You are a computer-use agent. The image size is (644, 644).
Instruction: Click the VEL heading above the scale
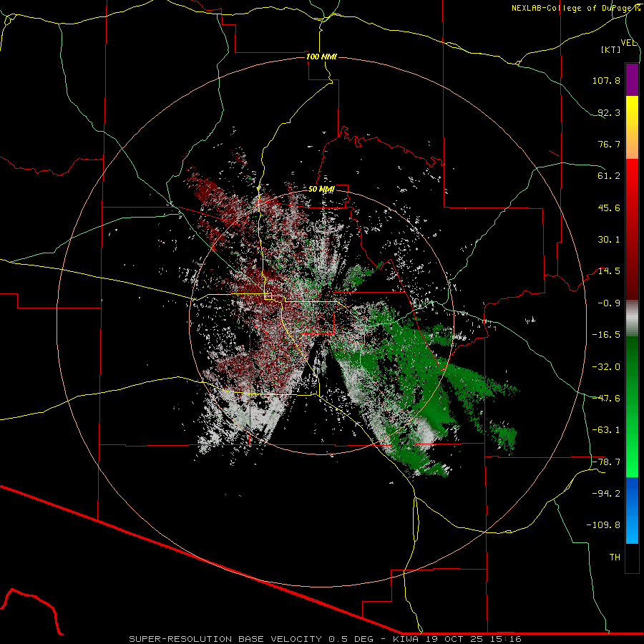click(628, 43)
